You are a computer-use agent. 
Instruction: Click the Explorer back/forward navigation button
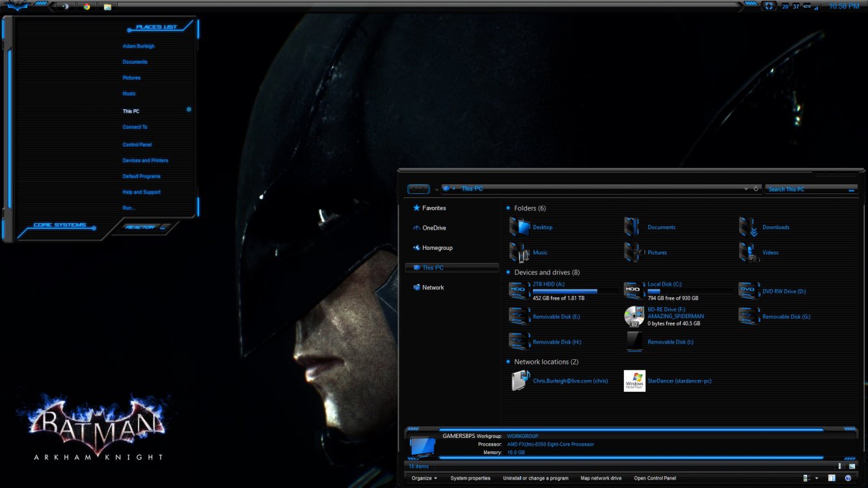coord(418,189)
